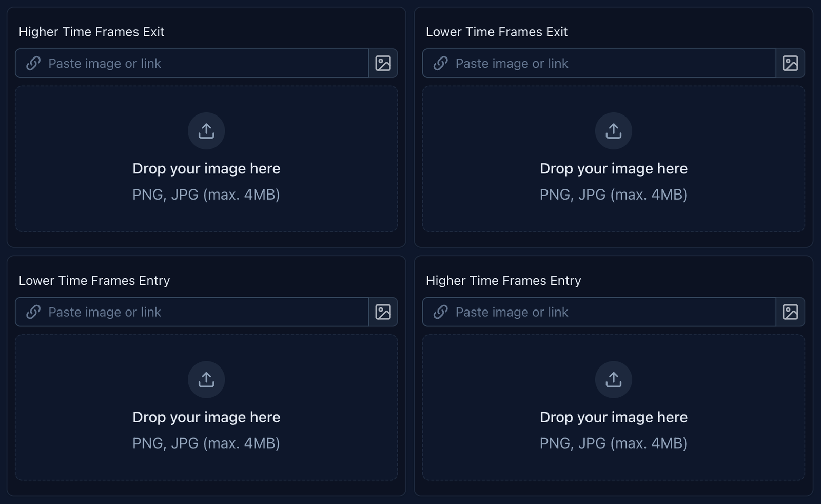
Task: Focus the Higher Time Frames Exit paste field
Action: tap(205, 63)
